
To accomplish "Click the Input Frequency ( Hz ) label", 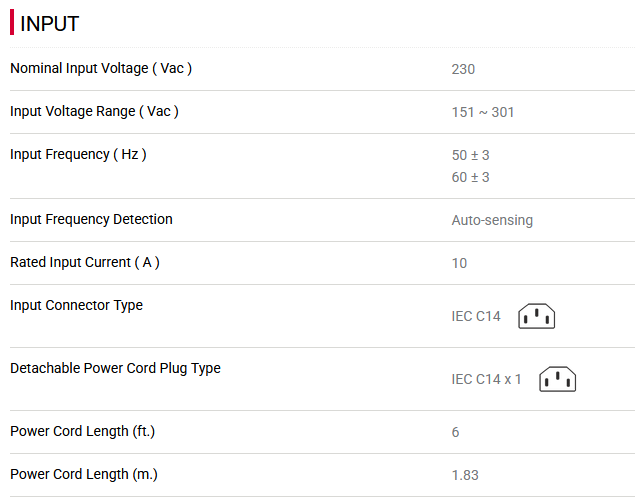I will tap(78, 154).
